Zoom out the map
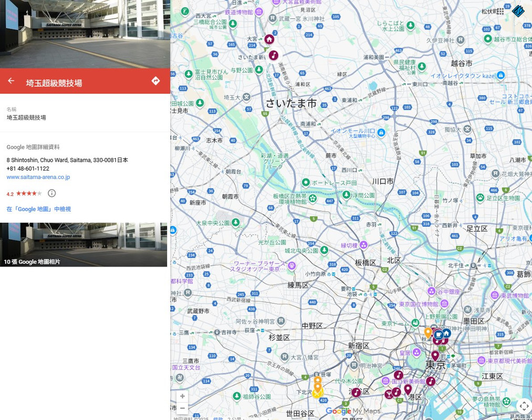 182,408
